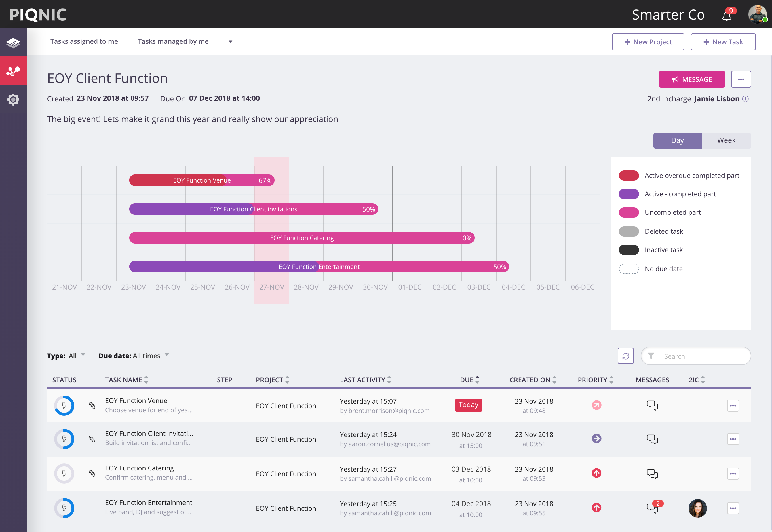Click high priority arrow on Catering row
Viewport: 772px width, 532px height.
coord(596,473)
